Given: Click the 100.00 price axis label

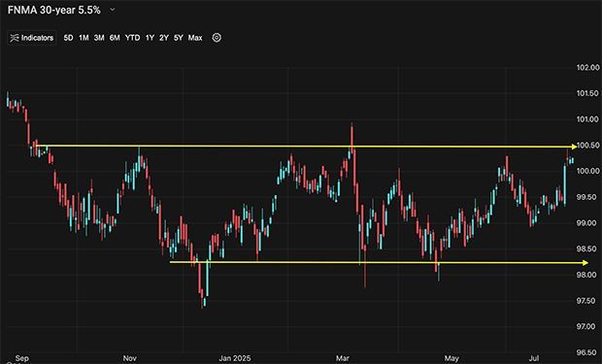Looking at the screenshot, I should [x=587, y=171].
